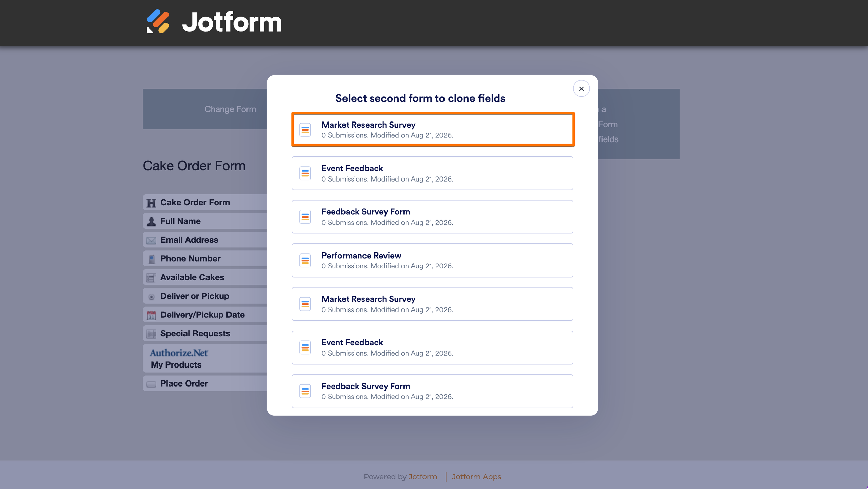This screenshot has width=868, height=489.
Task: Click the radio icon beside Deliver or Pickup
Action: tap(151, 297)
